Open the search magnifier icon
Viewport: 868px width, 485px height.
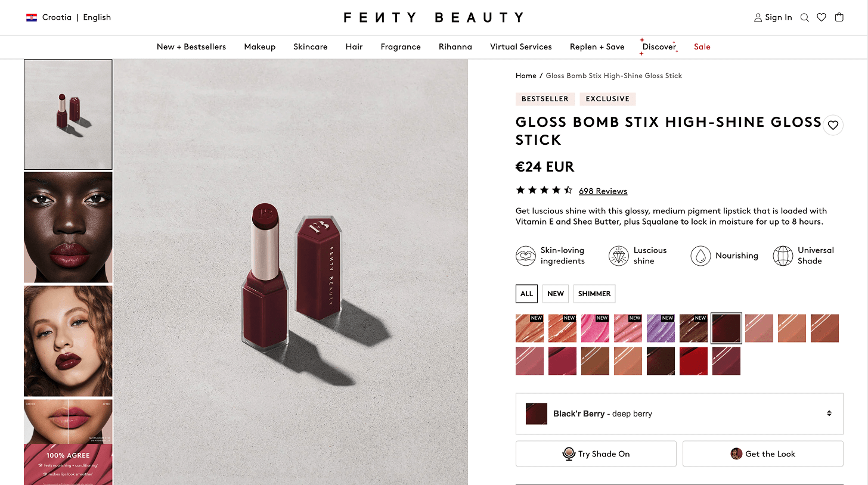(805, 17)
